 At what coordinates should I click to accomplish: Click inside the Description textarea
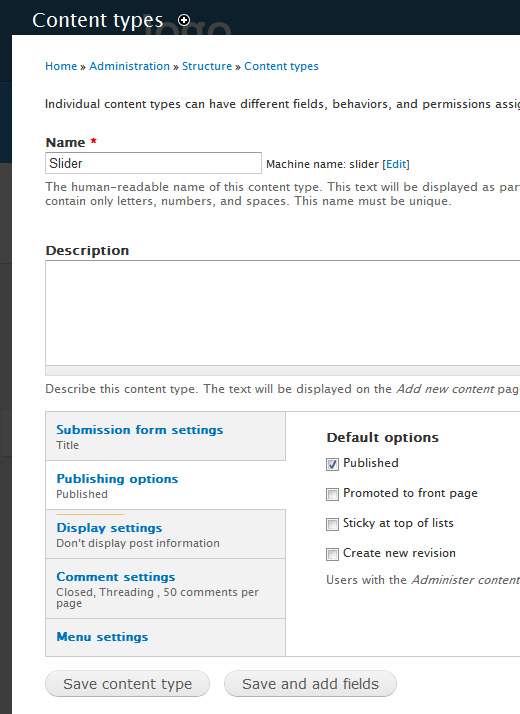click(282, 313)
